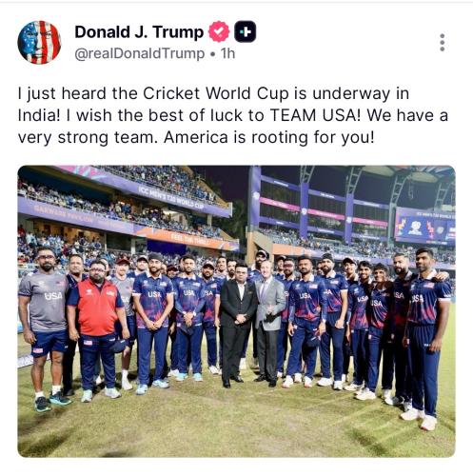Click the 1h post timestamp
This screenshot has height=476, width=473.
coord(228,53)
